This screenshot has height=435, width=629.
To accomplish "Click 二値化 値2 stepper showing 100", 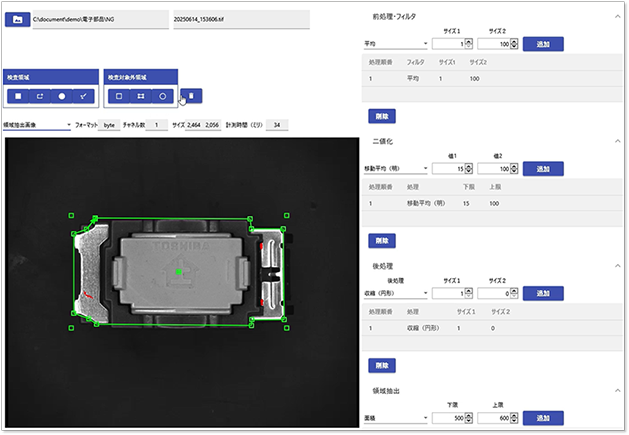I will pyautogui.click(x=514, y=169).
